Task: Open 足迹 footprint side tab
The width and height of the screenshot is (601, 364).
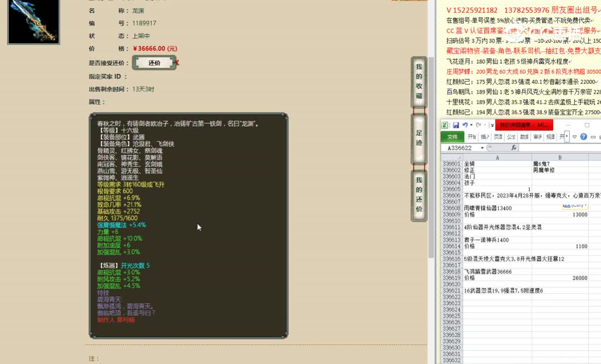Action: [x=419, y=138]
